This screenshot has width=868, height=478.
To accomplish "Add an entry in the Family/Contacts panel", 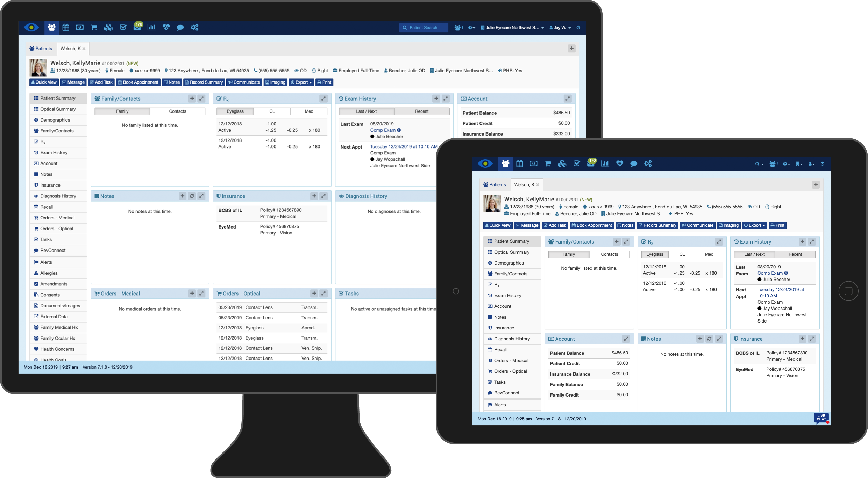I will (x=192, y=99).
